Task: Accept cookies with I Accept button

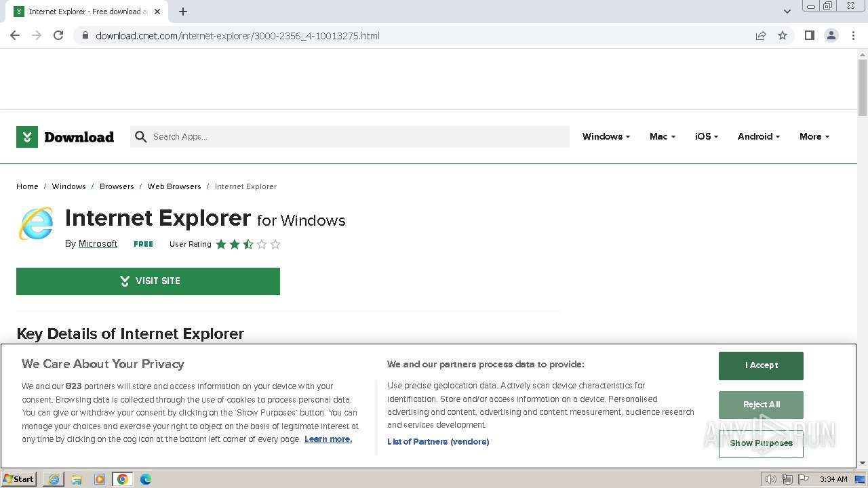Action: click(x=761, y=366)
